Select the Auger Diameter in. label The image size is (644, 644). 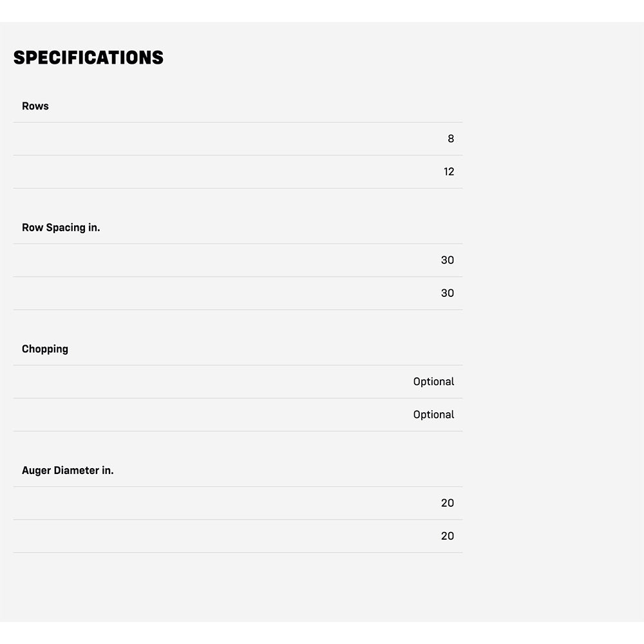pyautogui.click(x=68, y=471)
